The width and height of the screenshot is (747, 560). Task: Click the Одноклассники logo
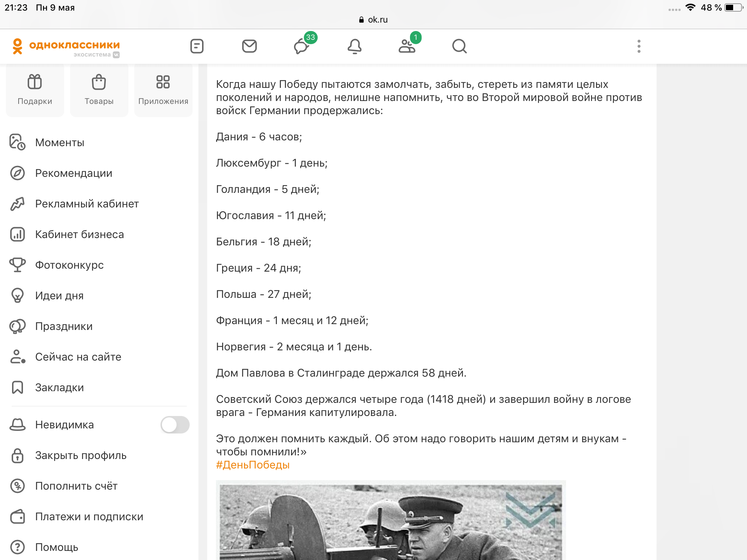click(66, 47)
